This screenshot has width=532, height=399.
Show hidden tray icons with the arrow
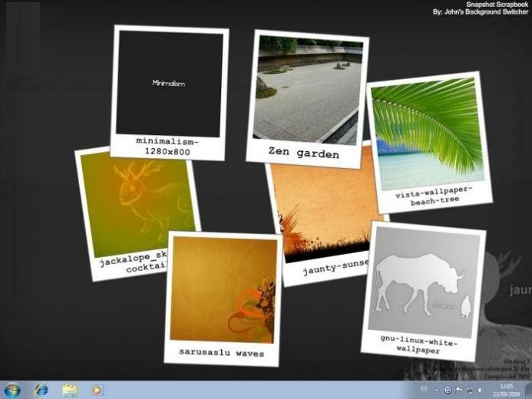pos(437,391)
